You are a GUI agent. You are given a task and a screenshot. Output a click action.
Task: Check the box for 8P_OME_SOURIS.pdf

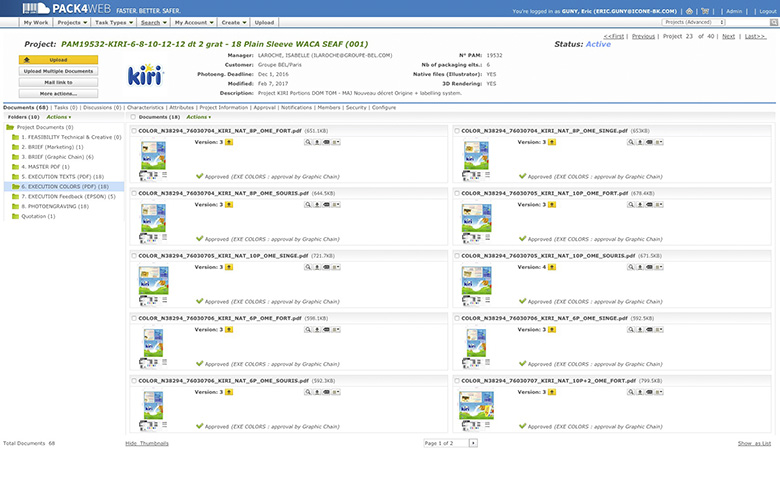coord(134,193)
